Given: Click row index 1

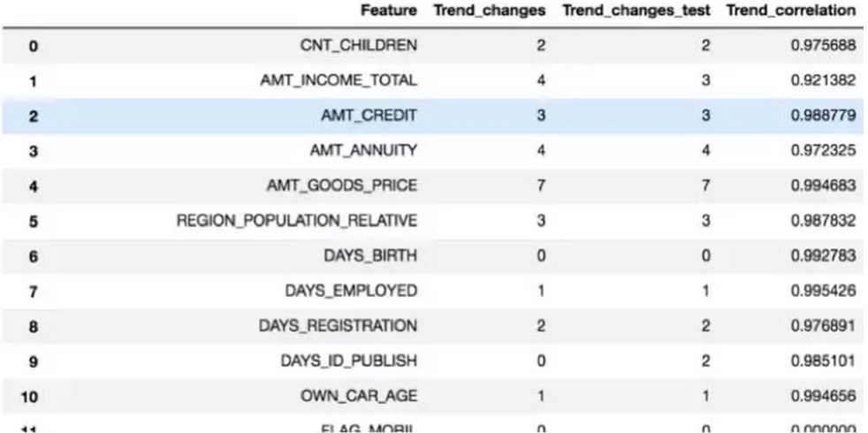Looking at the screenshot, I should pos(34,81).
